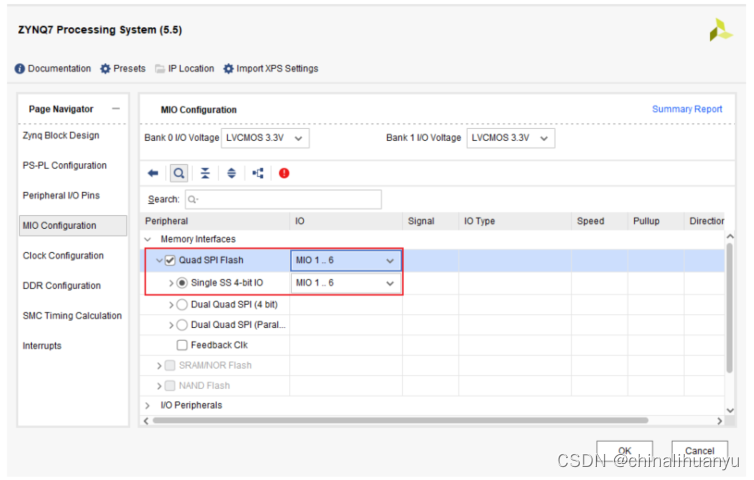Image resolution: width=754 pixels, height=480 pixels.
Task: Open the Bank 1 I/O Voltage dropdown
Action: [x=511, y=138]
